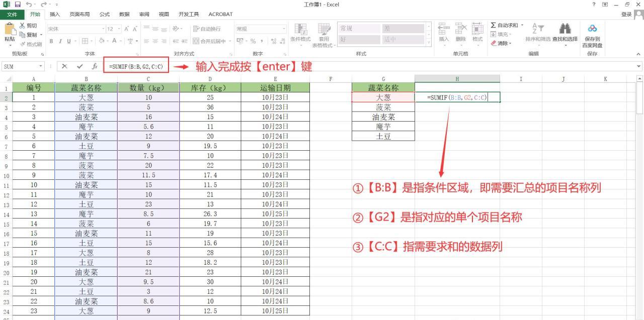Collapse the ribbon with the caret
644x320 pixels.
click(638, 54)
